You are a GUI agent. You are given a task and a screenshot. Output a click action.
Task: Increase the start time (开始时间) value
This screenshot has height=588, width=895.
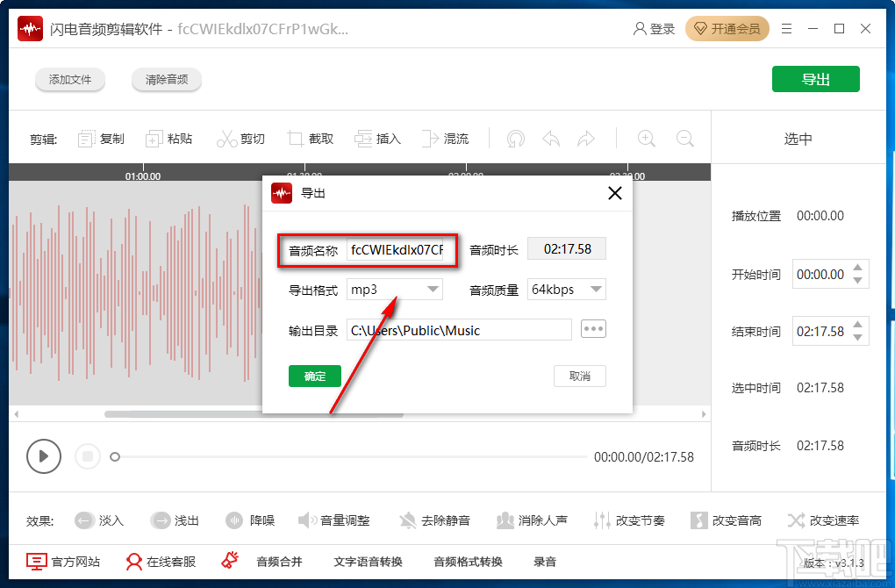[857, 268]
